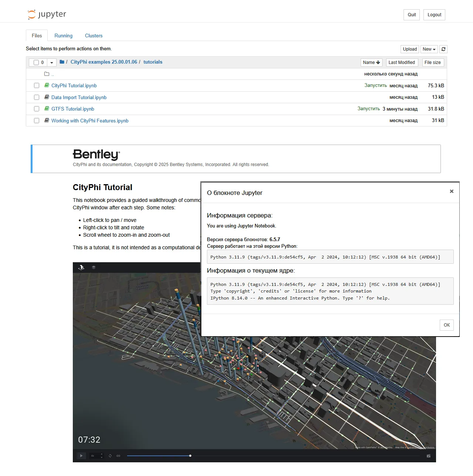The height and width of the screenshot is (476, 473).
Task: Open Working with CityPhi Features.ipynb link
Action: (90, 121)
